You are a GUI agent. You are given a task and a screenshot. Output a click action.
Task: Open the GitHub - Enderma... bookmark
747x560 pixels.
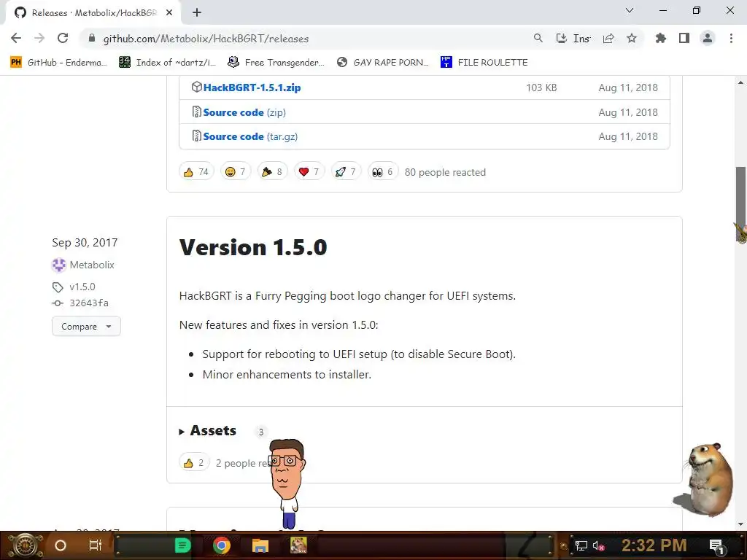coord(58,63)
